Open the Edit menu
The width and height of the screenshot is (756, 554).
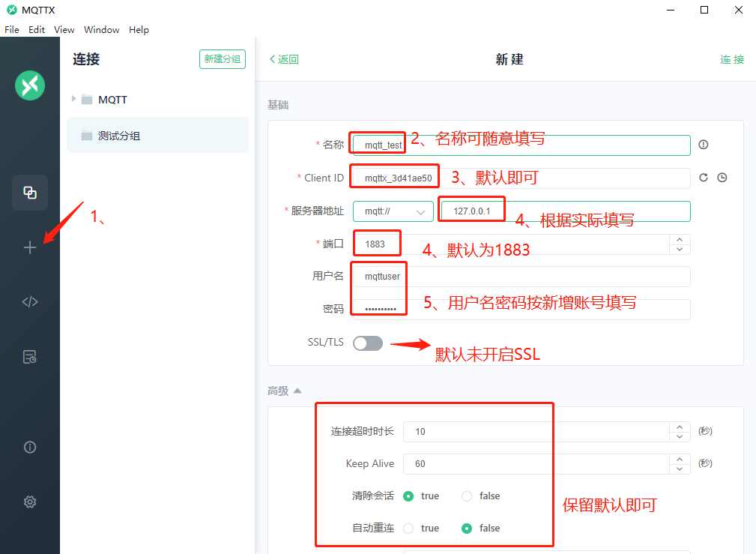[x=37, y=30]
